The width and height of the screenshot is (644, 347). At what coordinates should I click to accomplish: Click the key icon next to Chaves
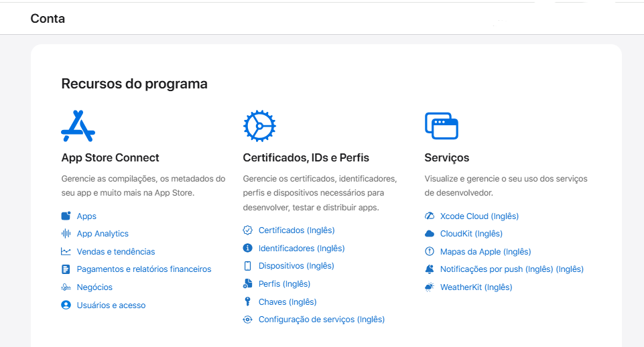[247, 302]
